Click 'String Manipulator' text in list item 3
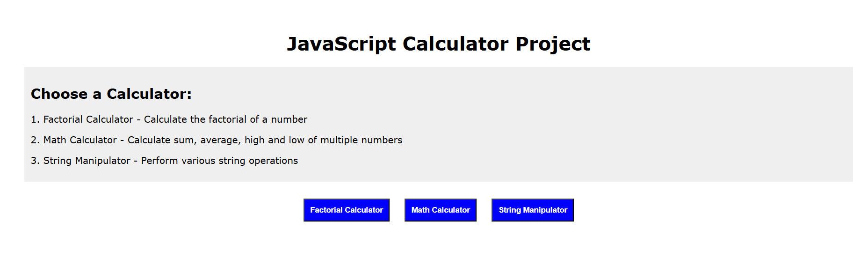This screenshot has height=266, width=868. tap(87, 161)
